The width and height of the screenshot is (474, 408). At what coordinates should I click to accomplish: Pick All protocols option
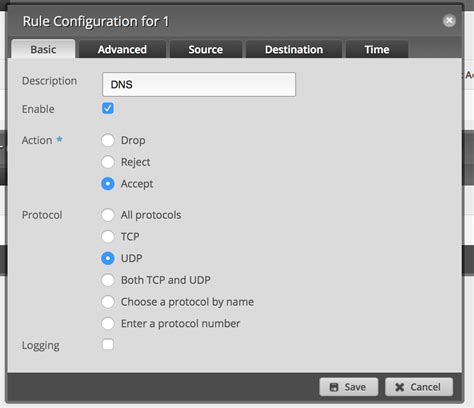[x=108, y=215]
